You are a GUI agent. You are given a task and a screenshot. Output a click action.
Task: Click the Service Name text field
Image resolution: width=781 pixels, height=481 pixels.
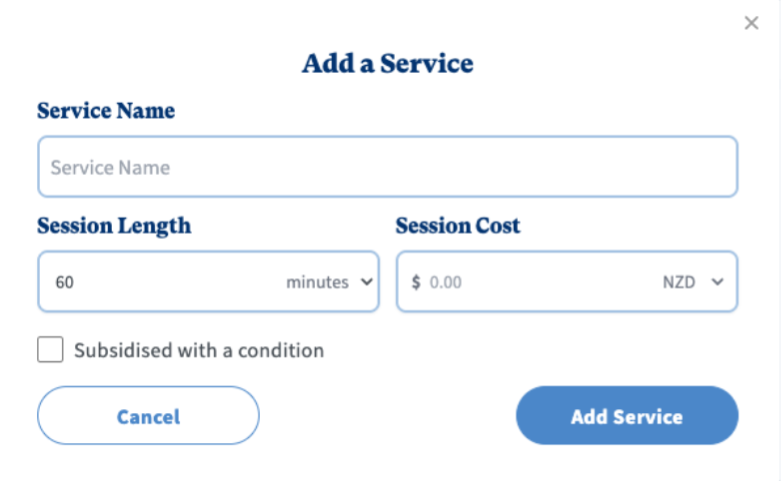pos(388,167)
